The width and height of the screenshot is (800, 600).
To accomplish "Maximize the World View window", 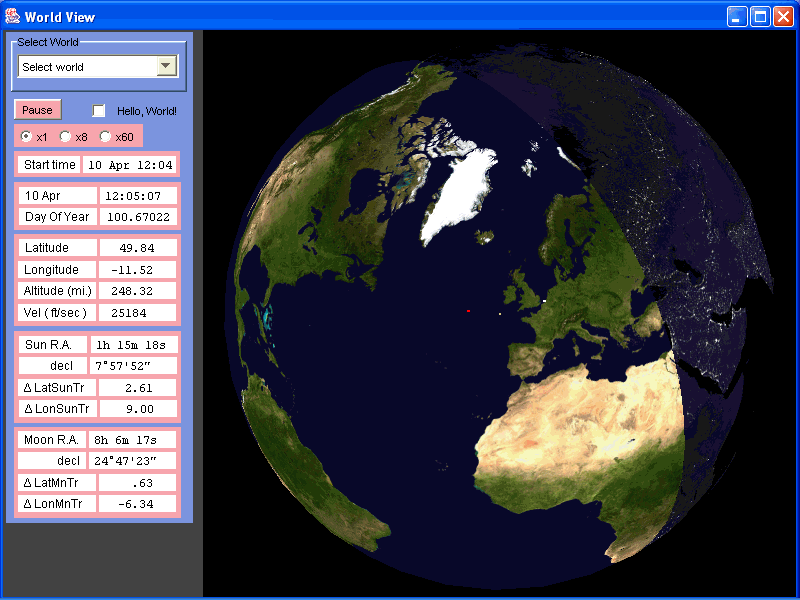I will point(759,16).
